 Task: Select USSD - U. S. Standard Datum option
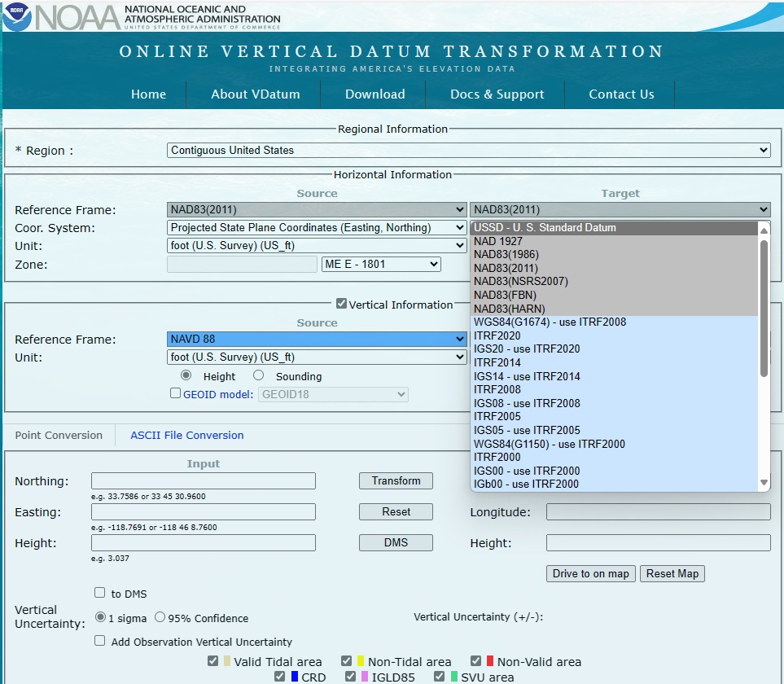pos(614,227)
